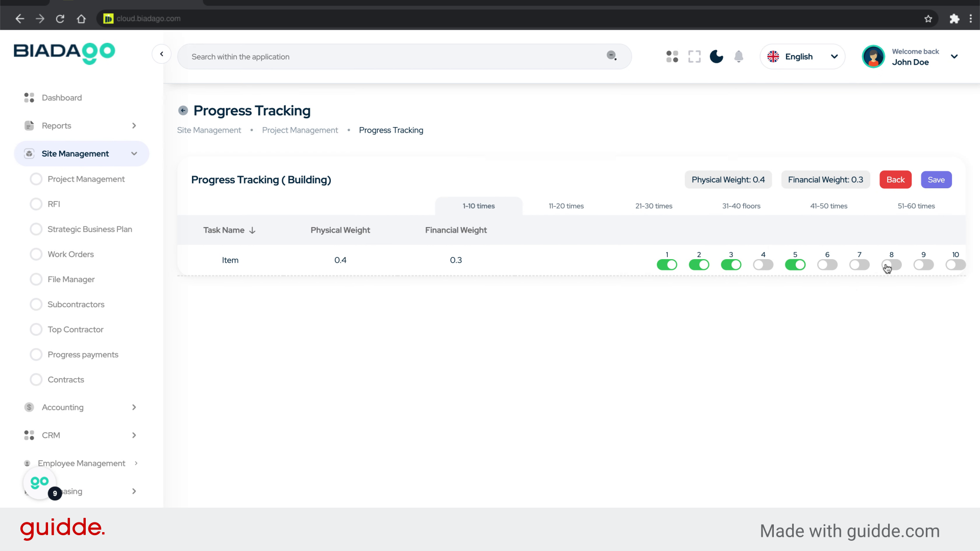Collapse sidebar with arrow button
This screenshot has width=980, height=551.
click(x=161, y=54)
